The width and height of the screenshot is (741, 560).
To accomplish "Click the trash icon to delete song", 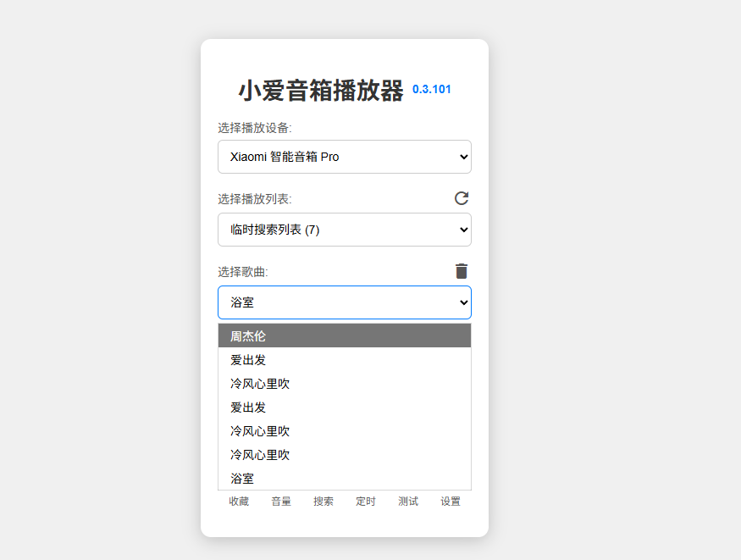I will pos(461,271).
